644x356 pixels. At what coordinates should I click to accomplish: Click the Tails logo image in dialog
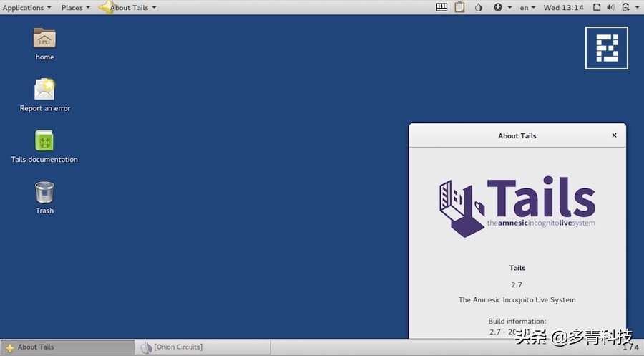pos(517,207)
